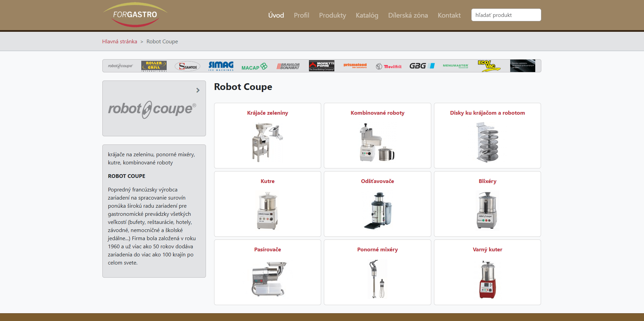Image resolution: width=644 pixels, height=321 pixels.
Task: Open the Kombinované roboty category link
Action: 377,113
